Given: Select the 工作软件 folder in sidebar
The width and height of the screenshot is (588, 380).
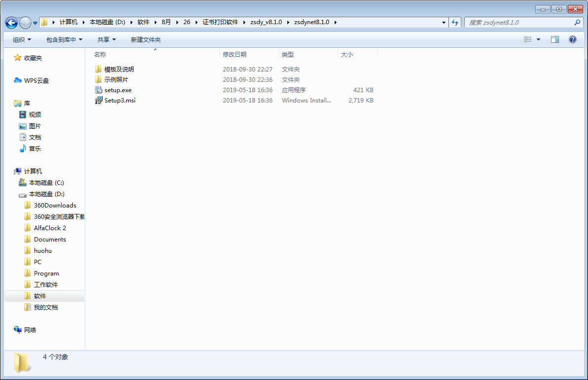Looking at the screenshot, I should (45, 285).
